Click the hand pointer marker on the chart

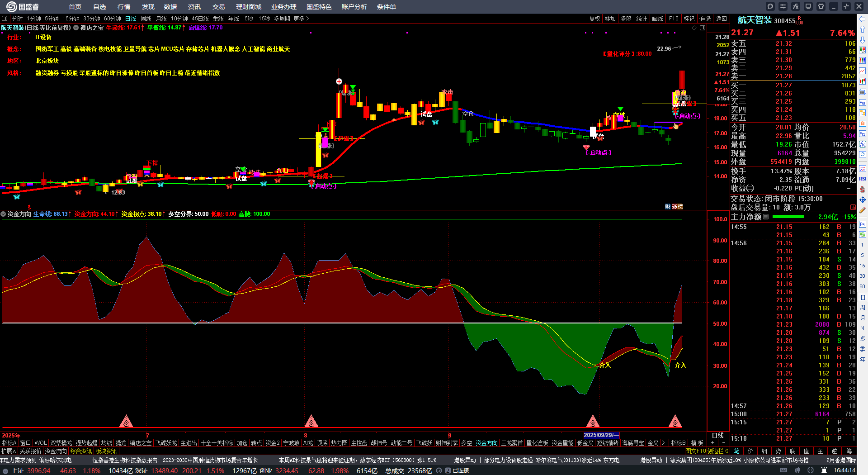[x=676, y=126]
